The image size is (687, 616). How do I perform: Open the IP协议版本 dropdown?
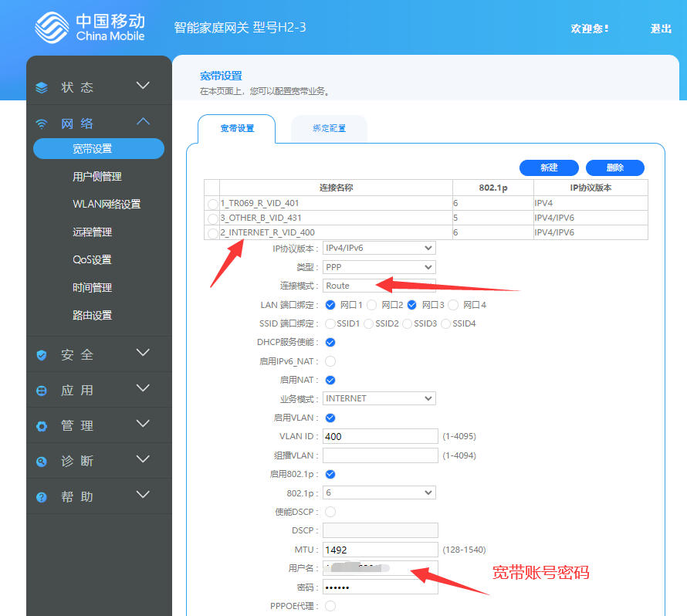click(379, 248)
